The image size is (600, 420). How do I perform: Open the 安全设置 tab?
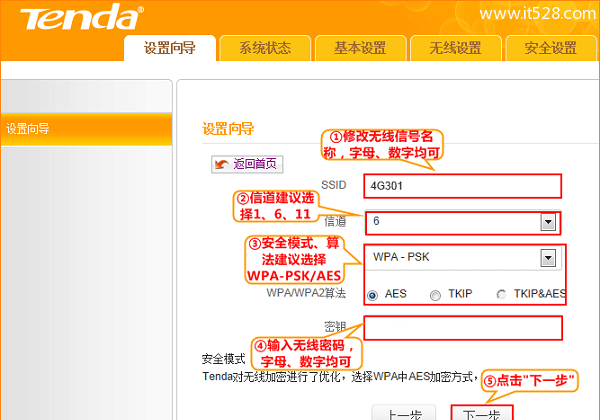[x=551, y=48]
